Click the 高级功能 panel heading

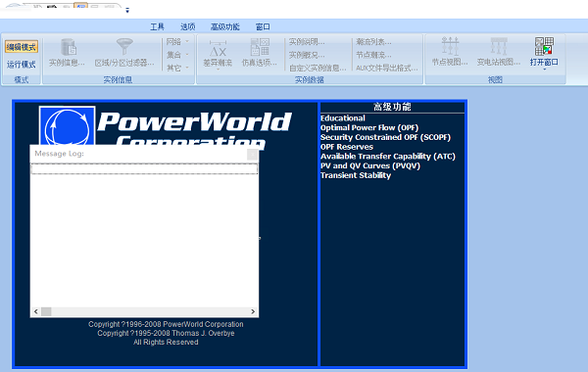click(x=392, y=107)
